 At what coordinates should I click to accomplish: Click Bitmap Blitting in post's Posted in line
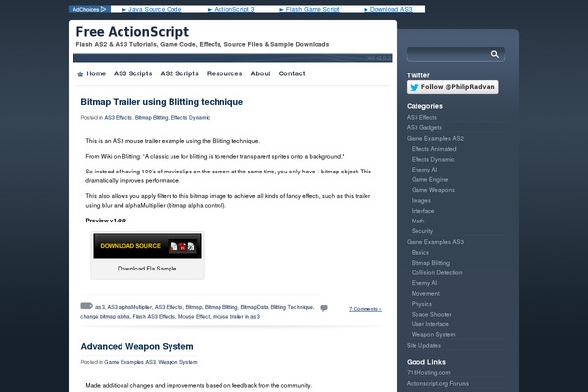152,118
